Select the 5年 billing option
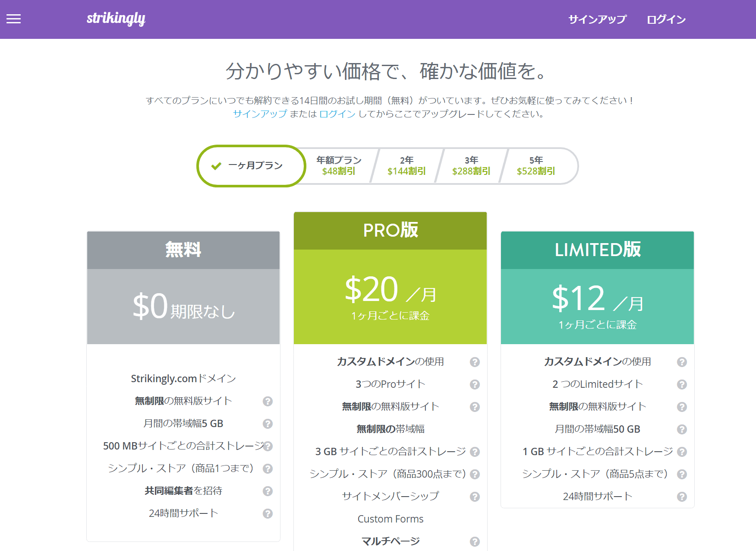Image resolution: width=756 pixels, height=551 pixels. click(536, 165)
